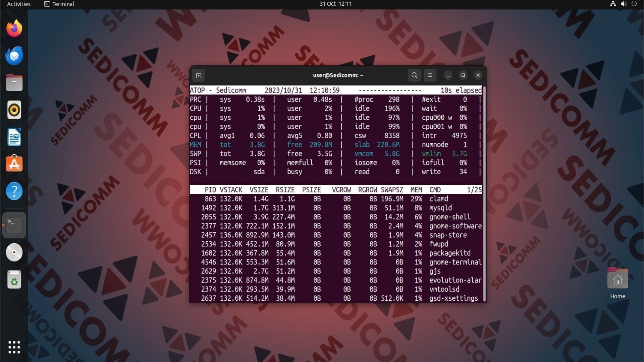
Task: Click the 'csw 8358' value
Action: pyautogui.click(x=377, y=135)
